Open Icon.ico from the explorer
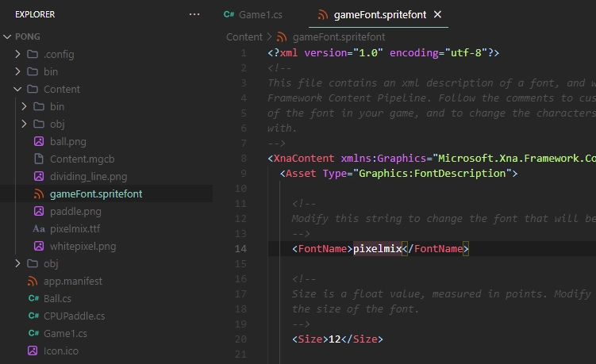596x364 pixels. point(61,351)
